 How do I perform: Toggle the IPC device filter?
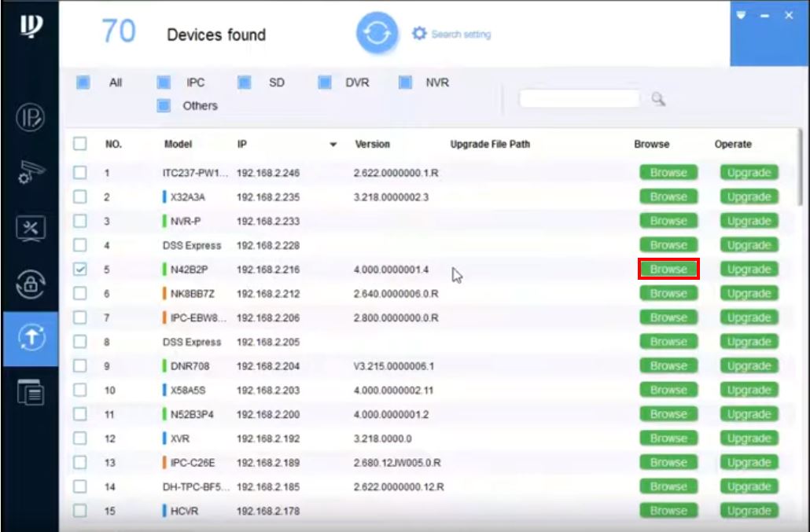[x=164, y=83]
